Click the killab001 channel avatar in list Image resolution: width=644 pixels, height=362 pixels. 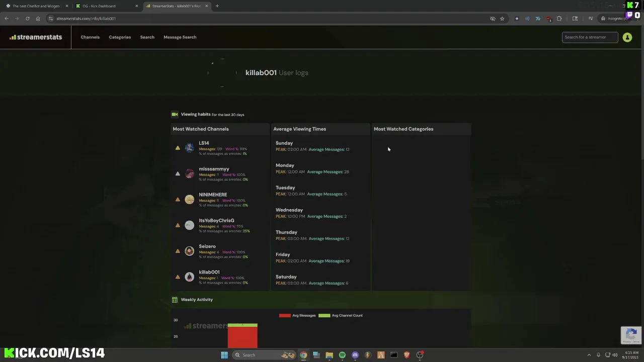[189, 277]
